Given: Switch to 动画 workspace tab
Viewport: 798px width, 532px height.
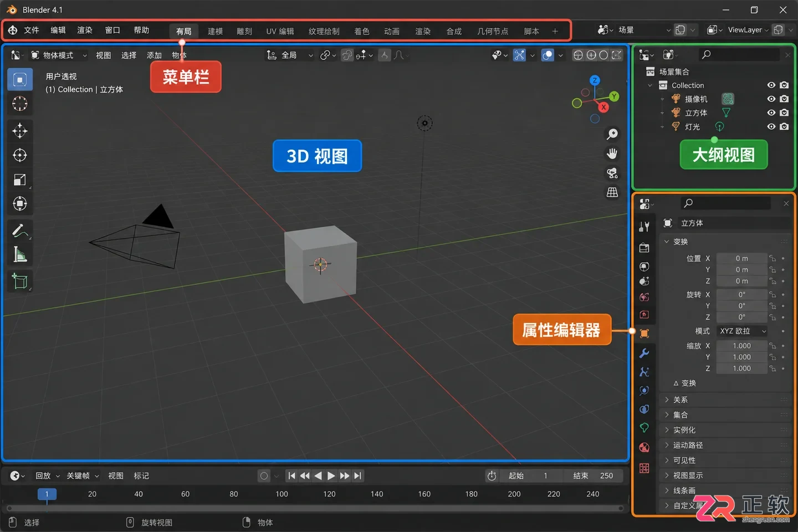Looking at the screenshot, I should (392, 31).
